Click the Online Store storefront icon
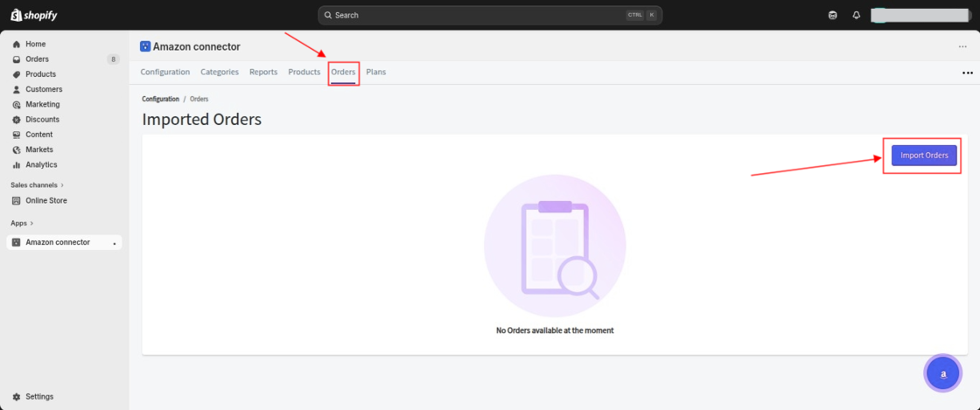 [x=17, y=201]
